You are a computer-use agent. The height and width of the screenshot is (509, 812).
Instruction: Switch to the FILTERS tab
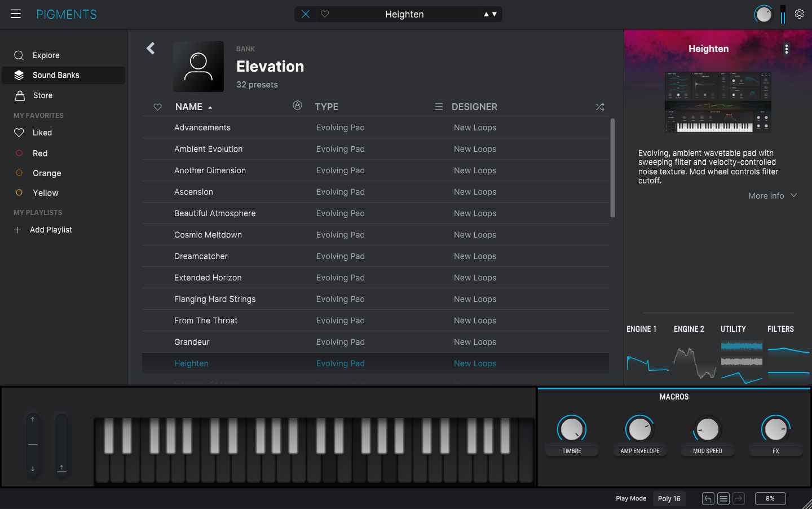coord(781,329)
